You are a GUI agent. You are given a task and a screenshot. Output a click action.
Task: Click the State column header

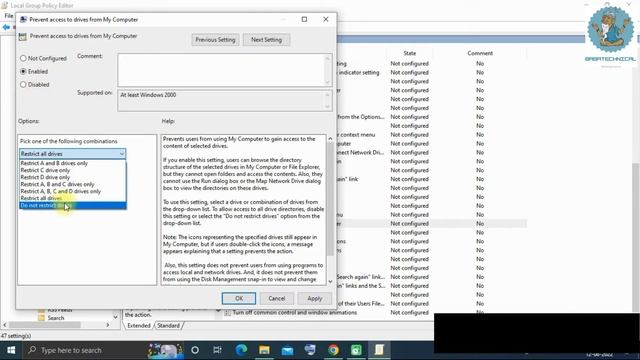pos(409,53)
